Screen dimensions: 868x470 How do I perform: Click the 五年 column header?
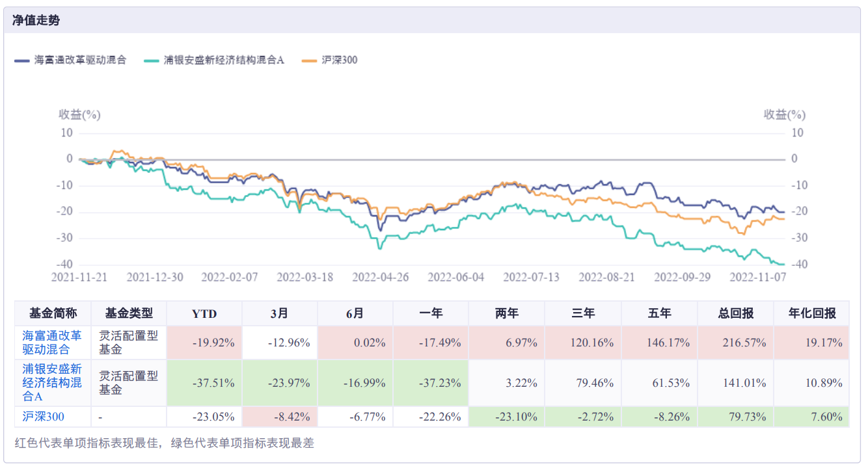[659, 313]
